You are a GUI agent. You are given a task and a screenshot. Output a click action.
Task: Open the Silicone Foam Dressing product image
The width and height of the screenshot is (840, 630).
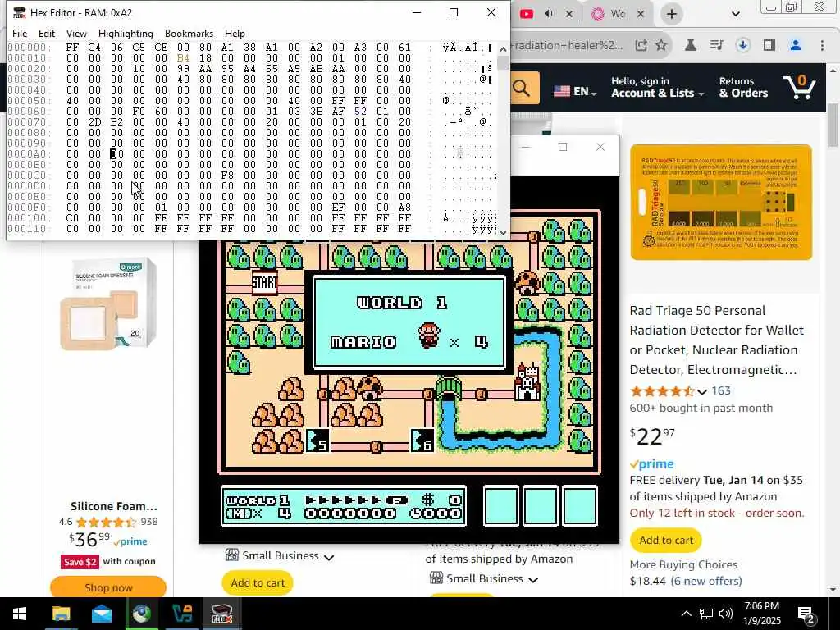pos(109,304)
